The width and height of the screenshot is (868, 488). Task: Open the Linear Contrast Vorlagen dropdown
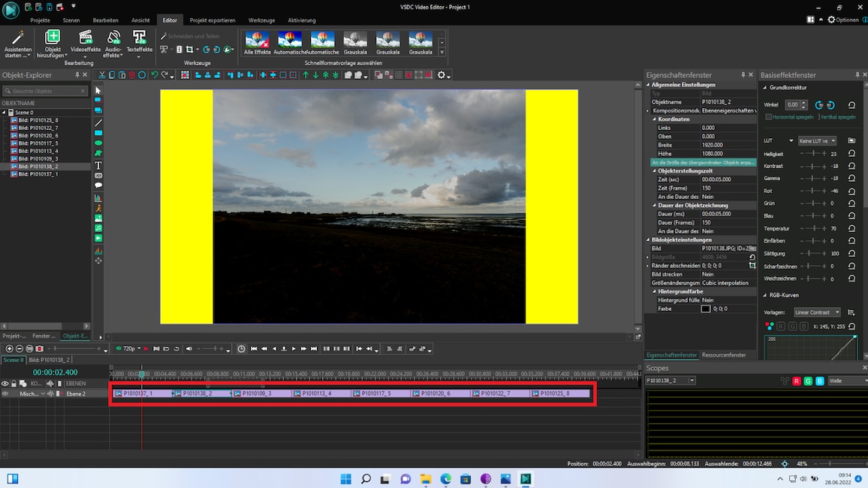[x=817, y=312]
